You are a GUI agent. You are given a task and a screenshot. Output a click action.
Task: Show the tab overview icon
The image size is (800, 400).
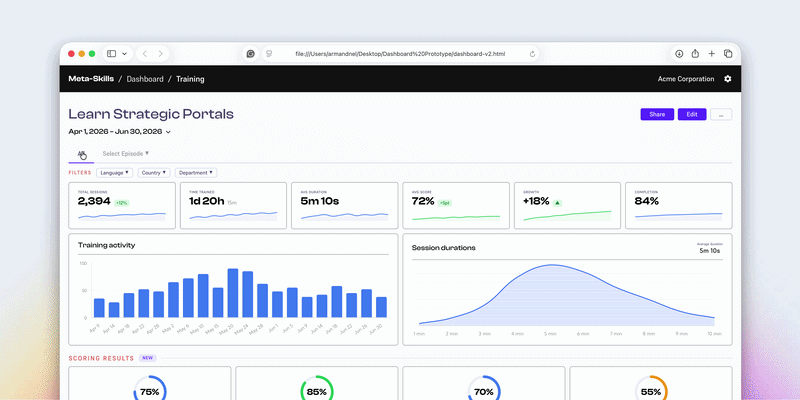[x=728, y=54]
